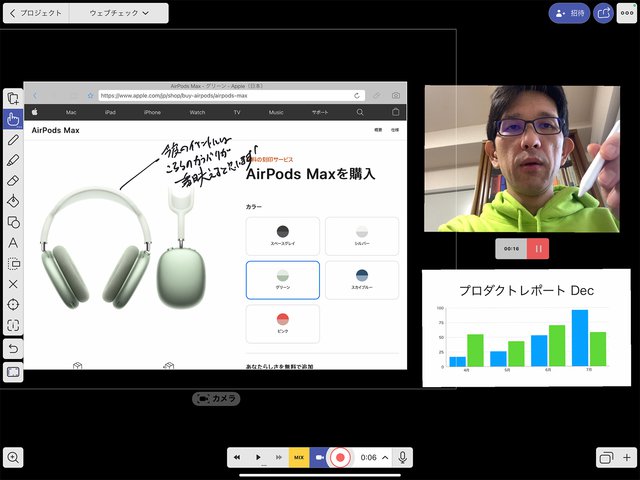Open the zoom magnifier at bottom left
The height and width of the screenshot is (480, 640).
click(x=14, y=457)
